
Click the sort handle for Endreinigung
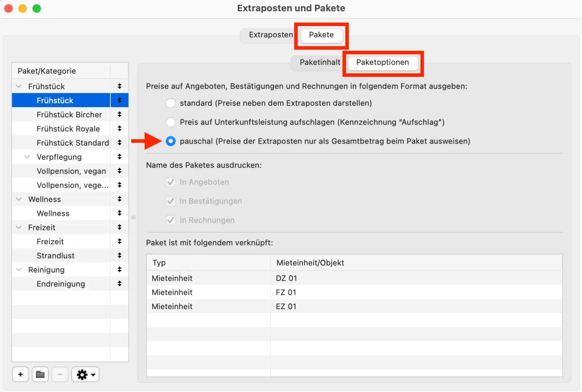(x=119, y=284)
